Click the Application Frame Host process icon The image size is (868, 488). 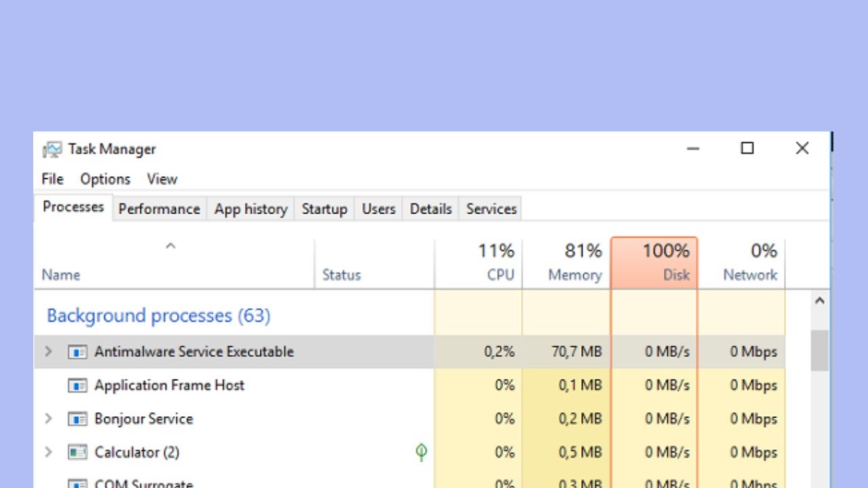(x=78, y=386)
